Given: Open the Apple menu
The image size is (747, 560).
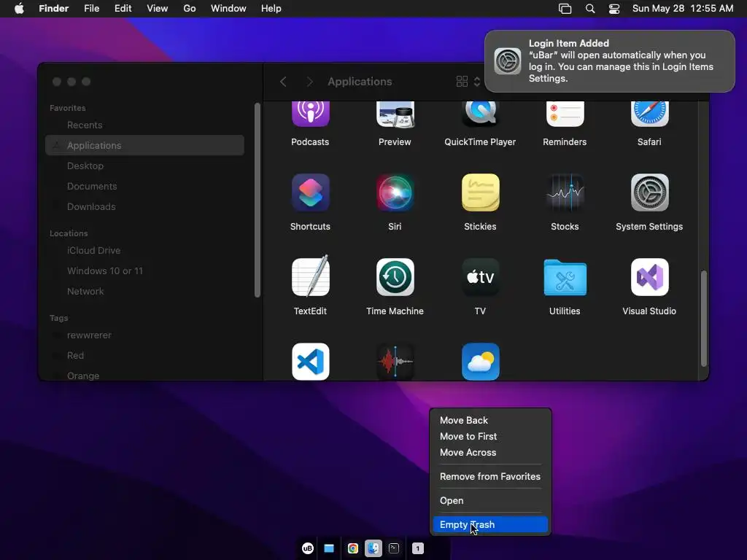Looking at the screenshot, I should coord(19,9).
